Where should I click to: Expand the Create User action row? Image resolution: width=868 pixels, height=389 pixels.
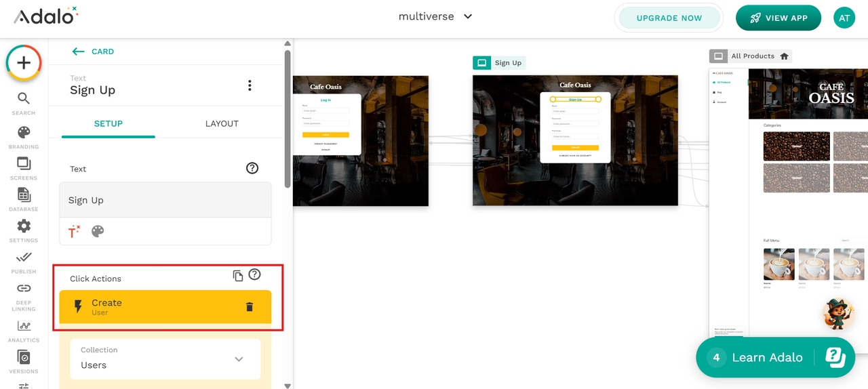pyautogui.click(x=165, y=307)
